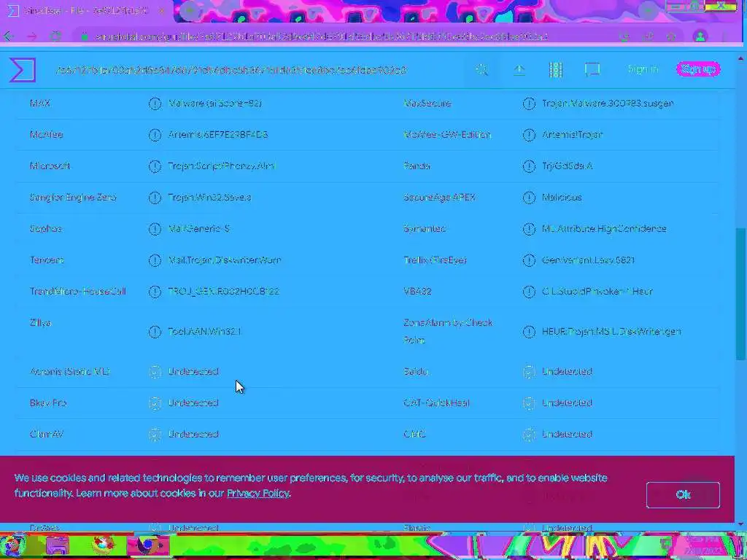Click the check icon in Acronis (Static ML) row

coord(155,371)
